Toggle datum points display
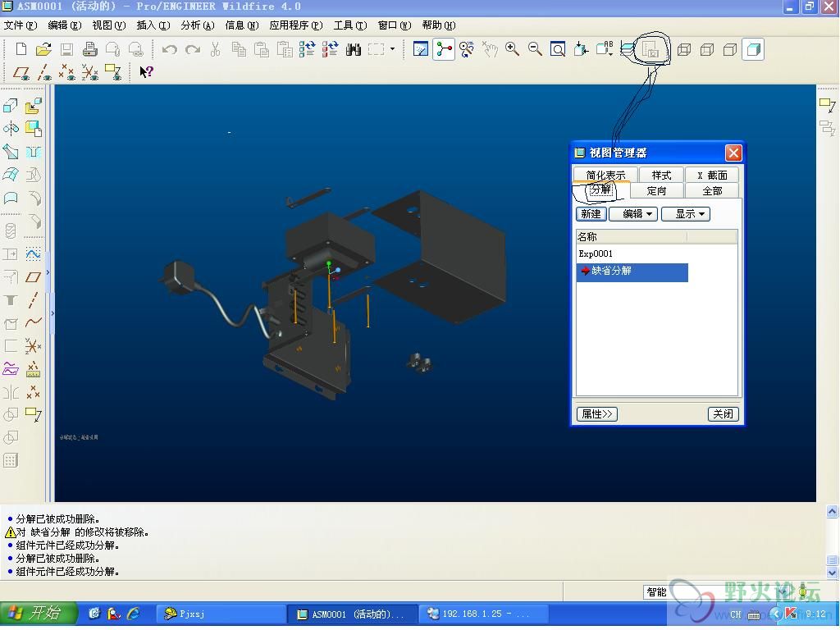Viewport: 840px width, 630px height. (x=67, y=72)
